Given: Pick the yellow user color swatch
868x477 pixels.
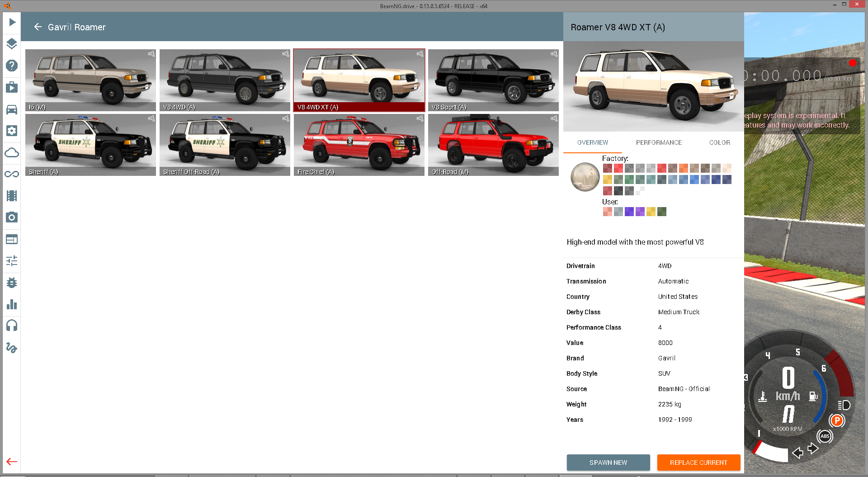Looking at the screenshot, I should coord(651,212).
